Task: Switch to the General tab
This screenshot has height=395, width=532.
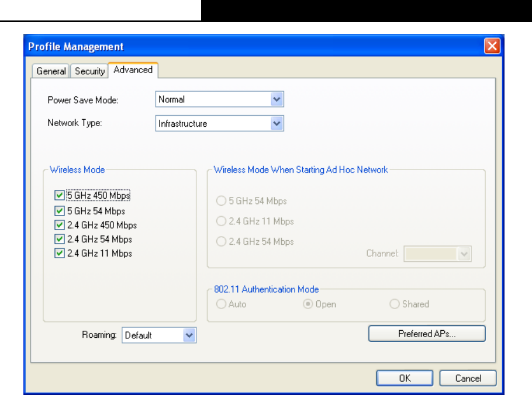Action: point(51,71)
